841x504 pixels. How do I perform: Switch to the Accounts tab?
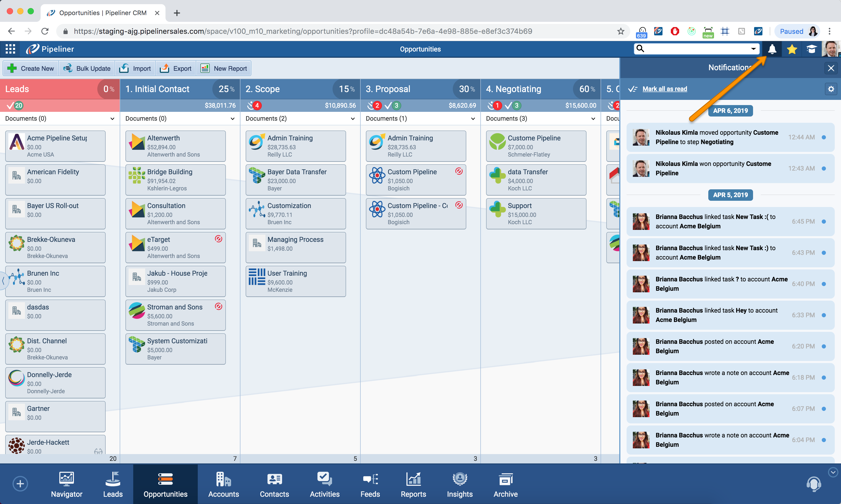pos(223,484)
